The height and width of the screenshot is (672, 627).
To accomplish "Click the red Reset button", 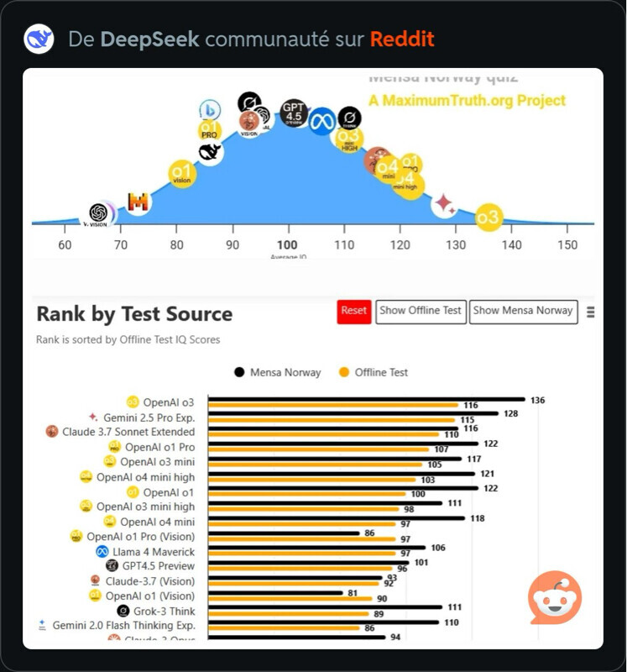I will [x=354, y=311].
